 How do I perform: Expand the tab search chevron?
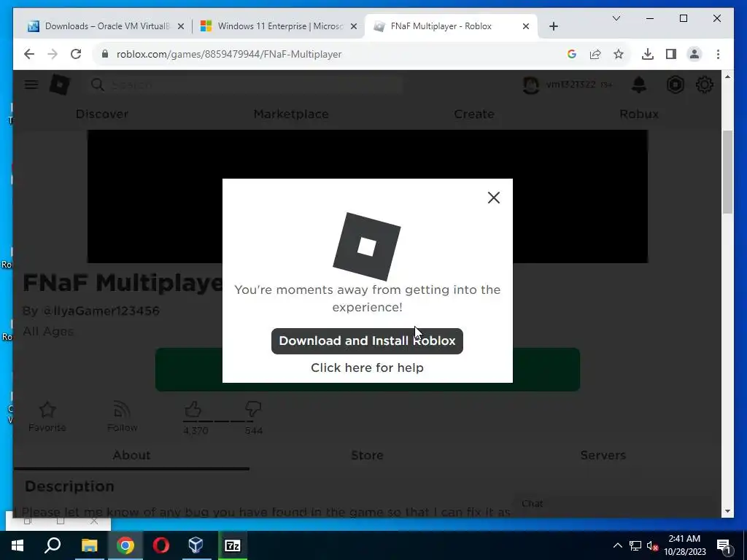tap(616, 18)
